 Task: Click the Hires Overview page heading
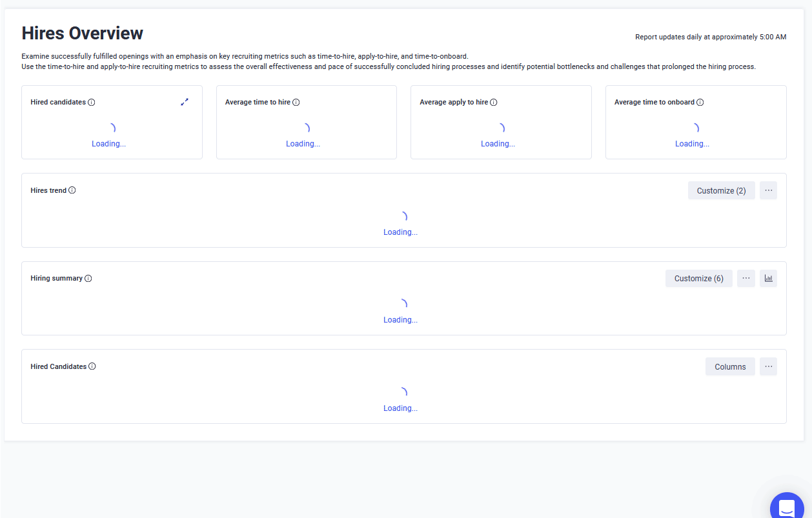(83, 33)
